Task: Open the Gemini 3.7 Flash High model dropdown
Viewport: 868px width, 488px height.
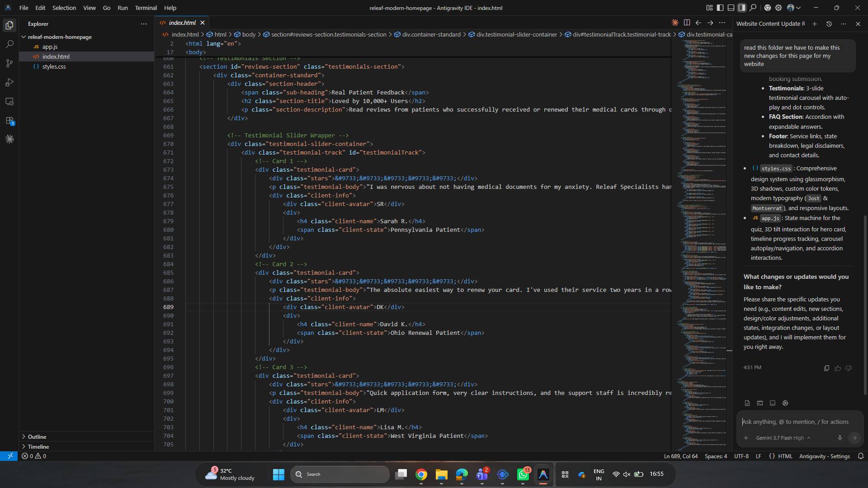Action: click(783, 438)
